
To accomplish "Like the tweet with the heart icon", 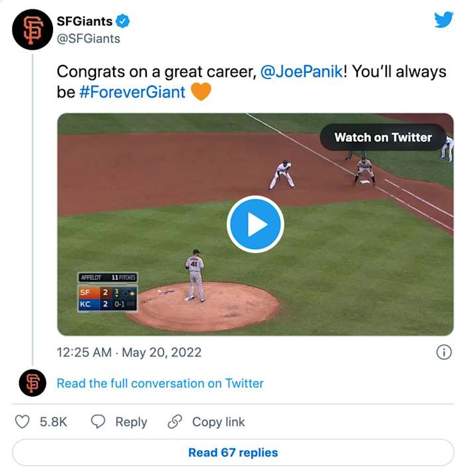I will 22,422.
